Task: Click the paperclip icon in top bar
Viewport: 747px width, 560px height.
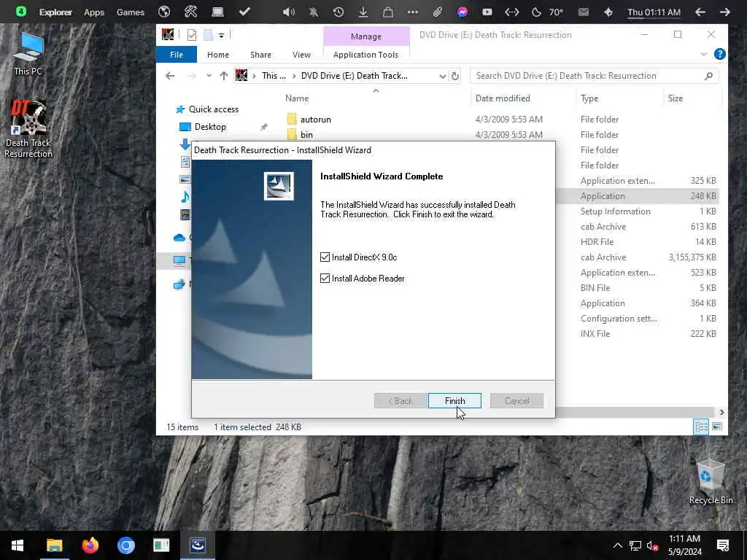Action: [x=438, y=12]
